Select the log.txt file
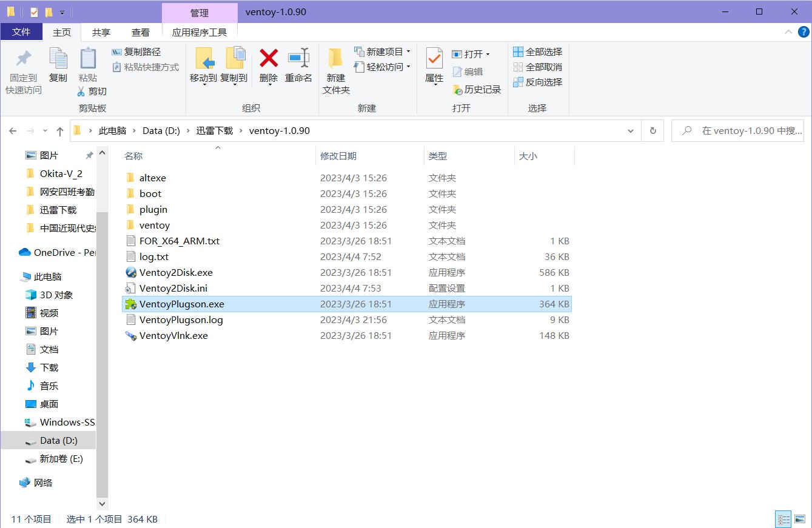Viewport: 812px width, 528px height. tap(347, 257)
